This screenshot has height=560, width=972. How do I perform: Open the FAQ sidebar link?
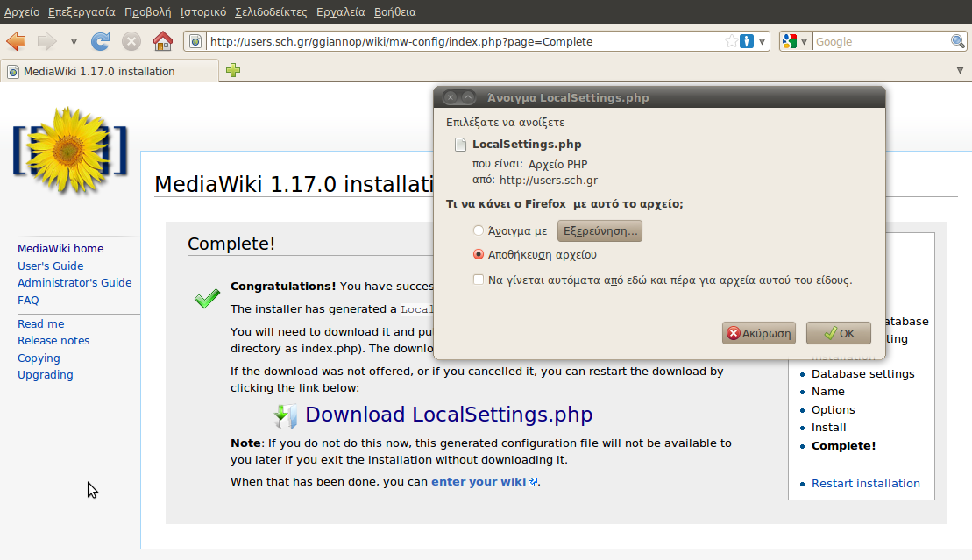(x=28, y=300)
